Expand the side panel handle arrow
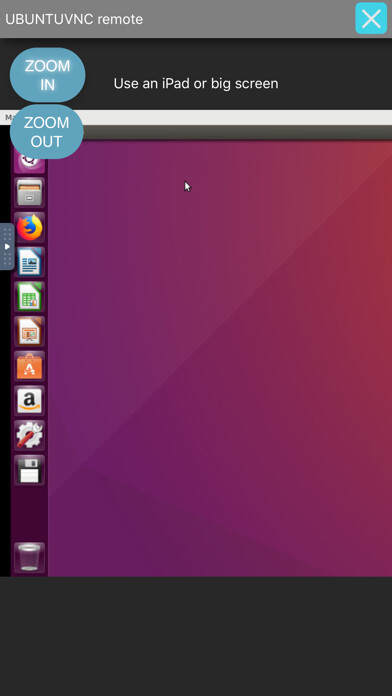The image size is (392, 696). tap(7, 246)
